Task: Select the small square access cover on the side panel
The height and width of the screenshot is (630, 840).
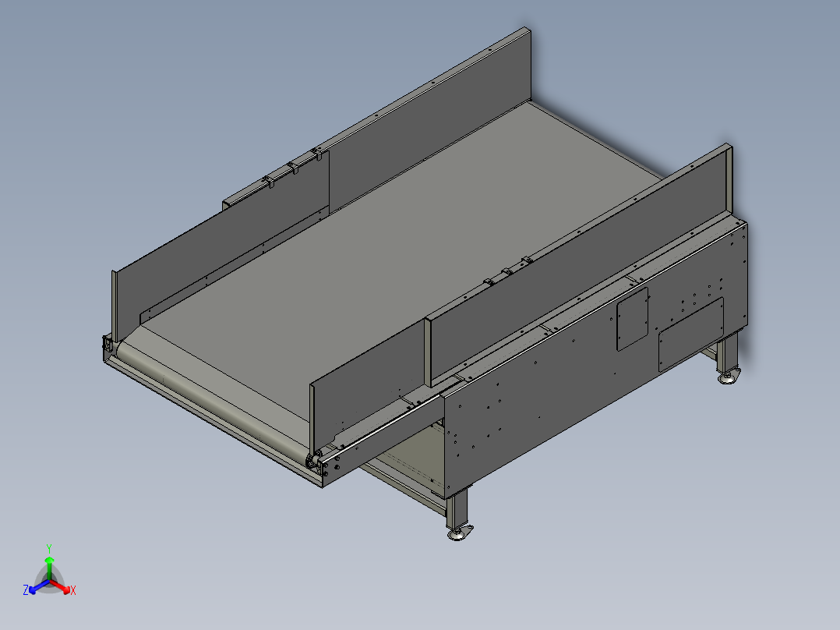Action: 633,319
